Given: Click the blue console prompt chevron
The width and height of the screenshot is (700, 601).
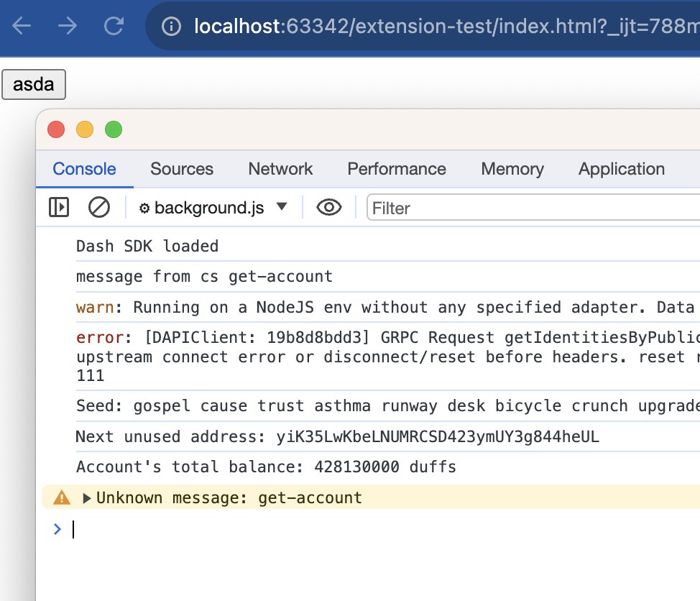Looking at the screenshot, I should pyautogui.click(x=57, y=529).
